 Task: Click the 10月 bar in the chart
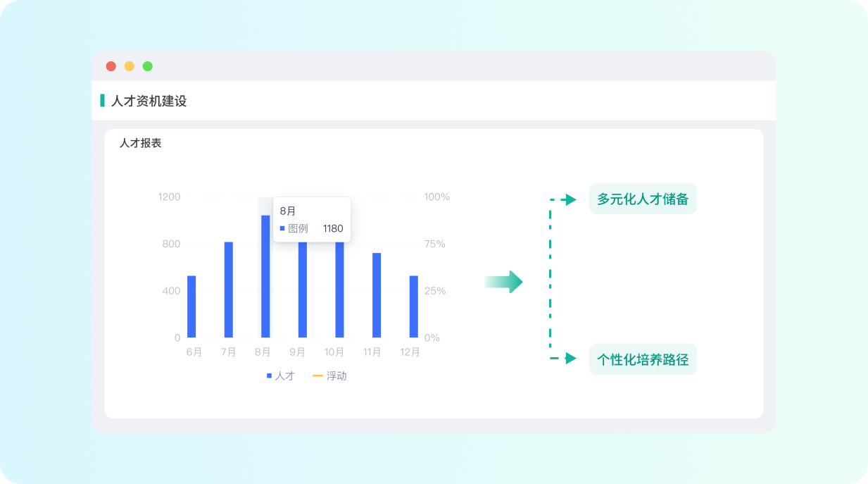pyautogui.click(x=339, y=290)
